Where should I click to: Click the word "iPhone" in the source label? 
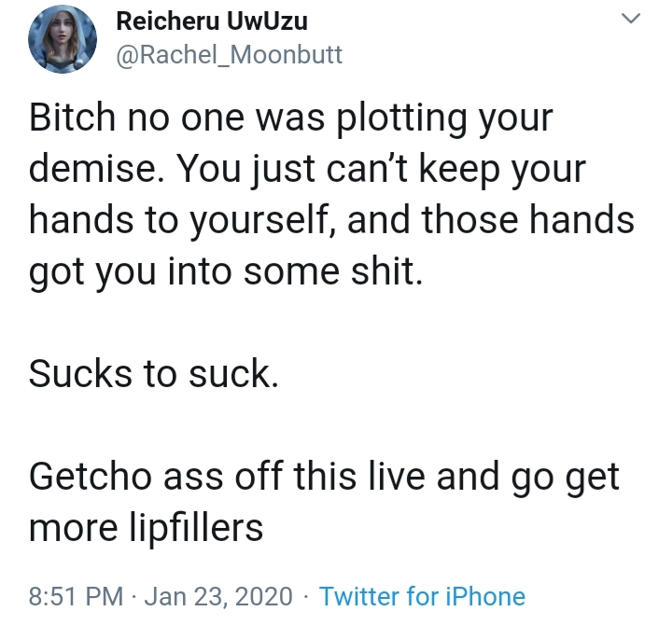[x=485, y=596]
